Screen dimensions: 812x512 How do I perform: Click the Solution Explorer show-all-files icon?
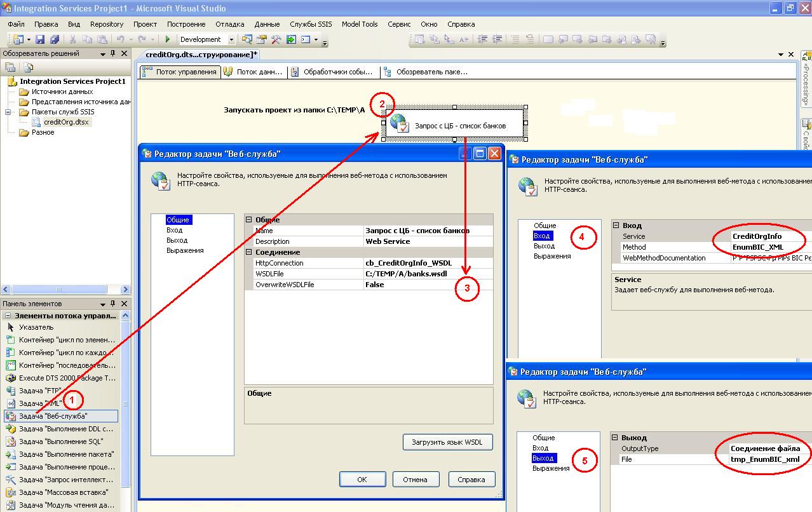[28, 67]
